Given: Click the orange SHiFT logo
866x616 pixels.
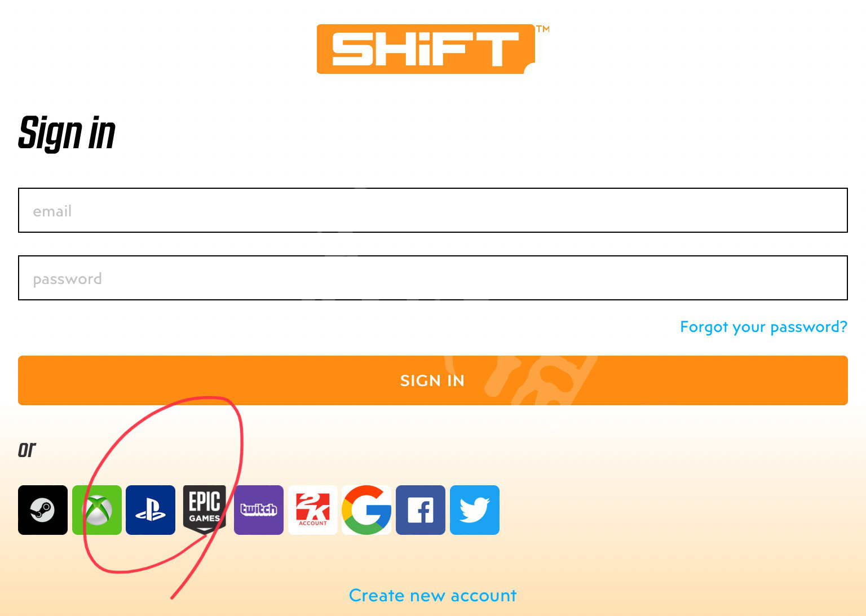Looking at the screenshot, I should tap(426, 49).
